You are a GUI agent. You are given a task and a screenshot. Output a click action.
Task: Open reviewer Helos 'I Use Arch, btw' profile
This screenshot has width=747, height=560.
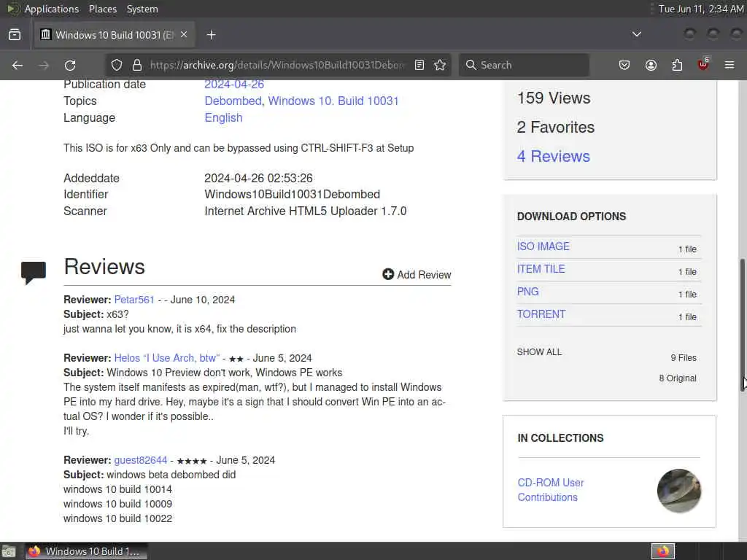click(167, 358)
